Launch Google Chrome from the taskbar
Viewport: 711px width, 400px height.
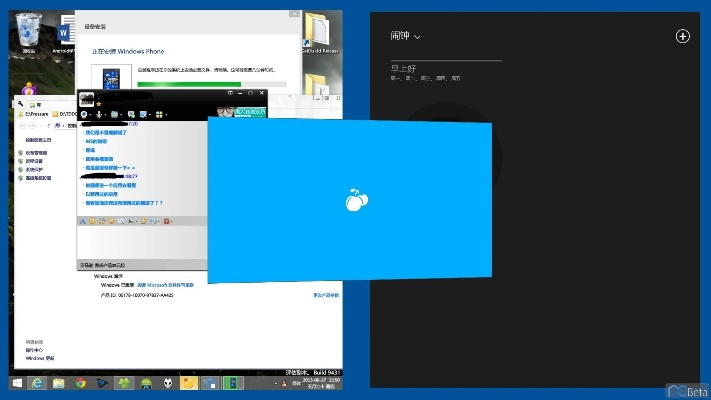[x=81, y=382]
